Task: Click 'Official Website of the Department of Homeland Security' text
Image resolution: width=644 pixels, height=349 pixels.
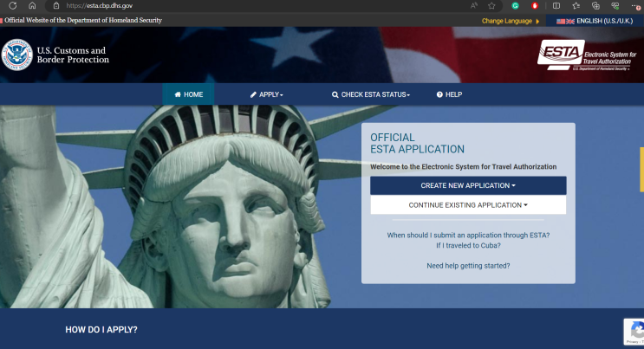Action: [83, 21]
